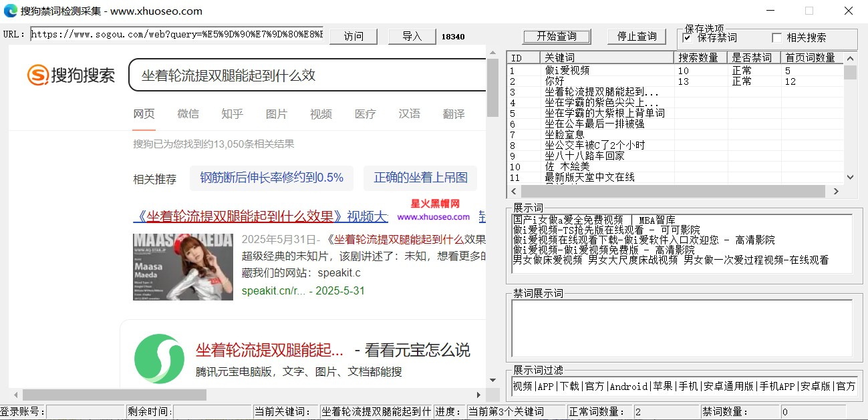Open the 看看元宝怎么说 result title

tap(333, 350)
